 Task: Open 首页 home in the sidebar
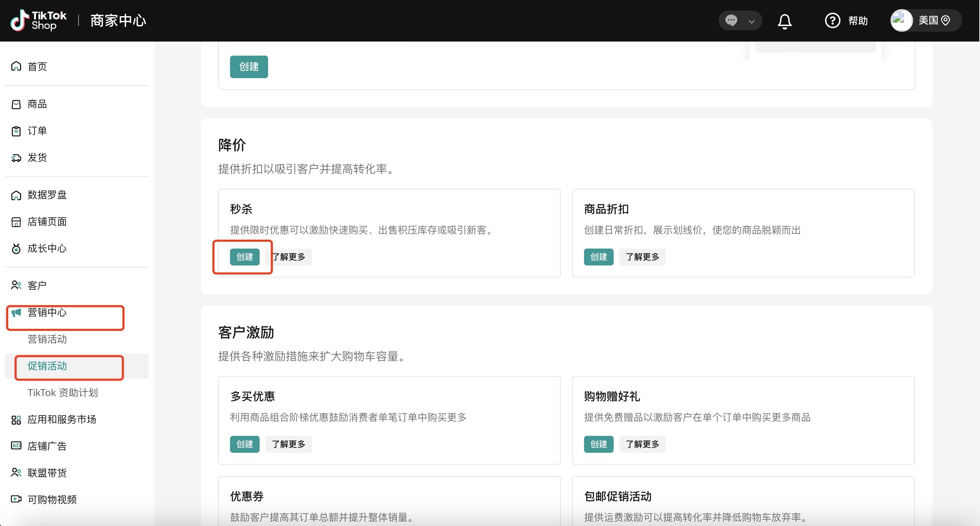[x=37, y=67]
